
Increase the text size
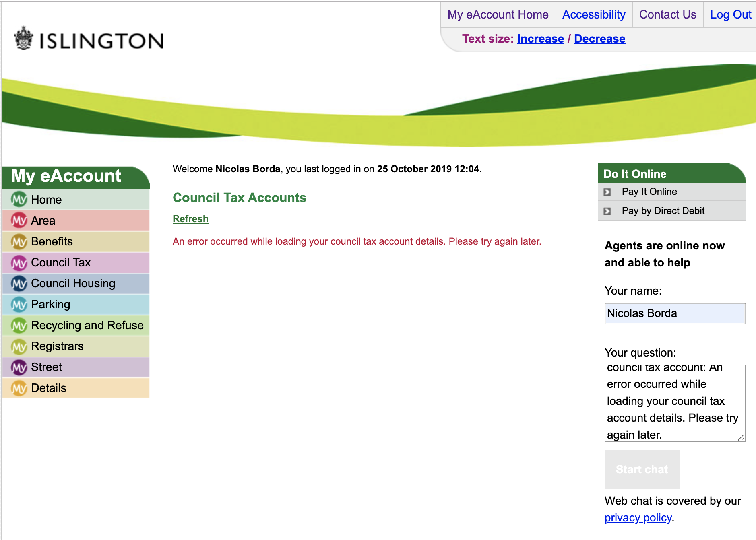click(540, 39)
